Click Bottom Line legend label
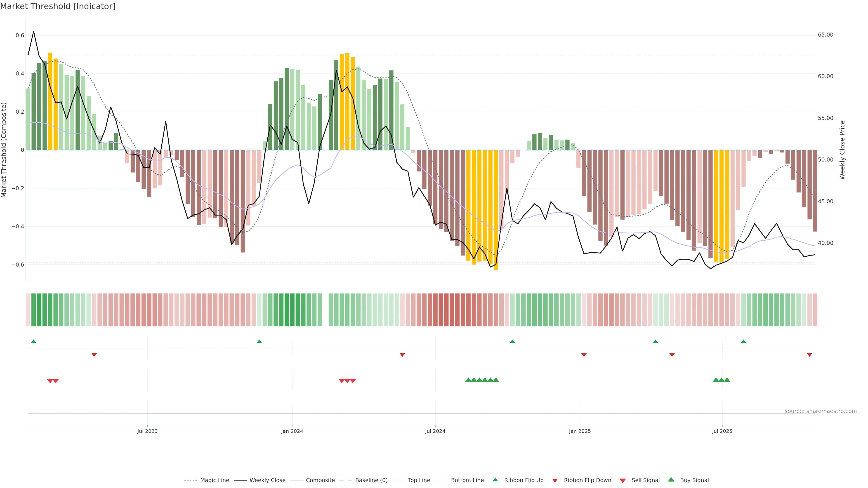The width and height of the screenshot is (868, 488). click(467, 480)
